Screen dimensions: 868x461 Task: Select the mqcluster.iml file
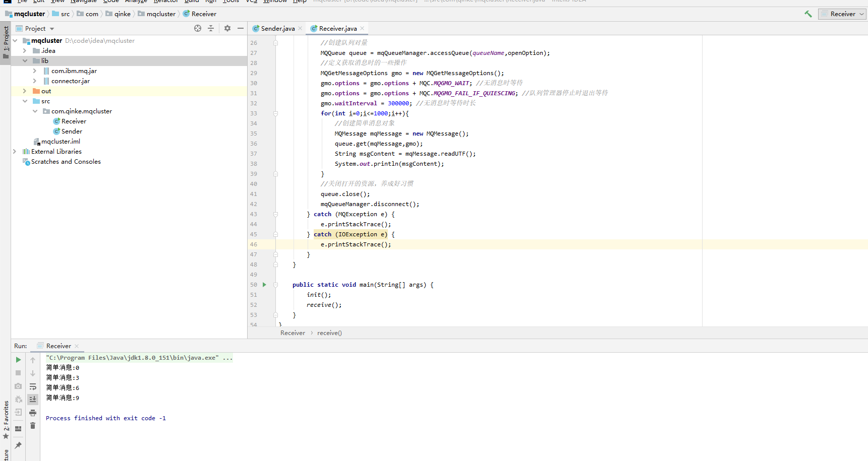(x=61, y=142)
